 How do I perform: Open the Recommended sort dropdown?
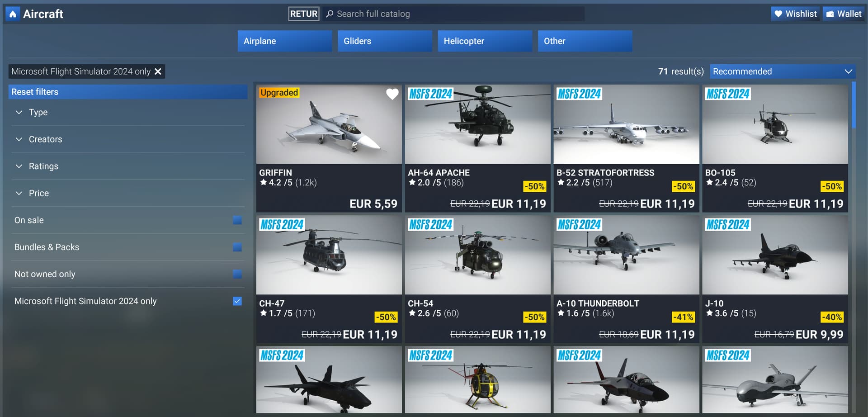pos(783,71)
